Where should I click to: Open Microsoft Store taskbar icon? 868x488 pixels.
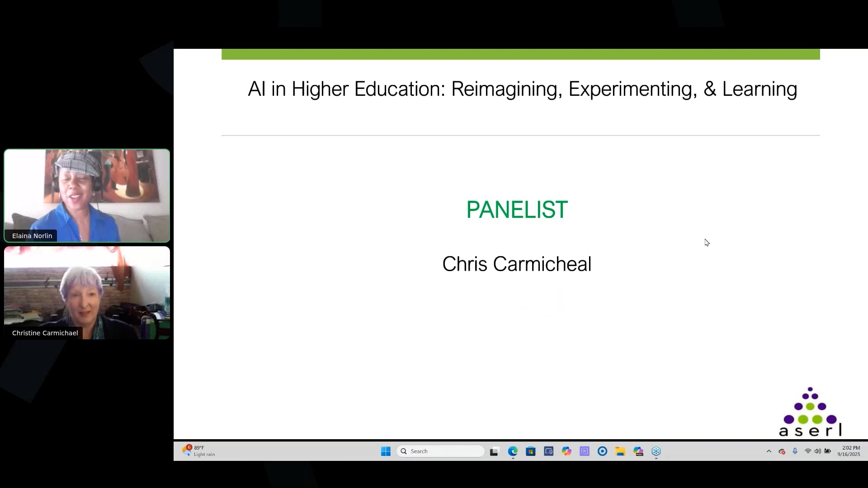(531, 451)
